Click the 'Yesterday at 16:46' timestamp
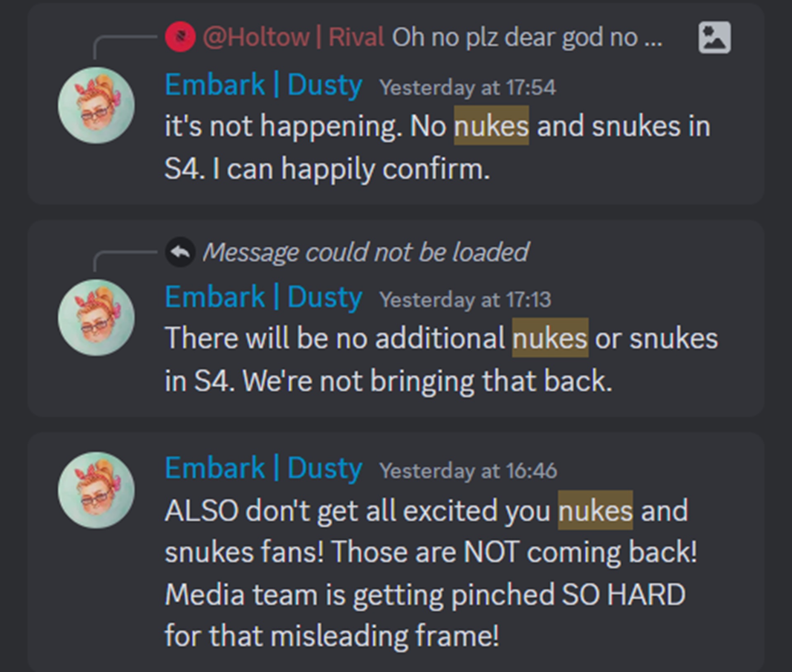The image size is (792, 672). click(x=468, y=471)
